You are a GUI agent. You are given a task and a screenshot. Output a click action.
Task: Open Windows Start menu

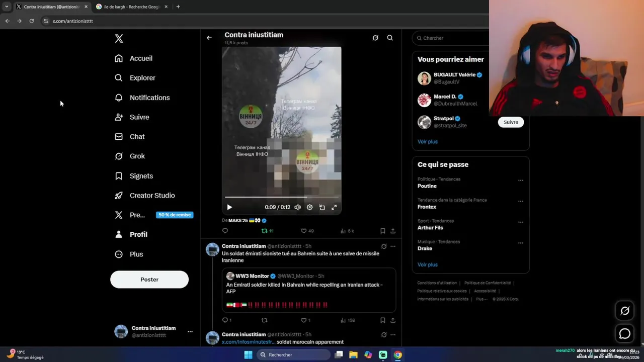click(x=248, y=355)
